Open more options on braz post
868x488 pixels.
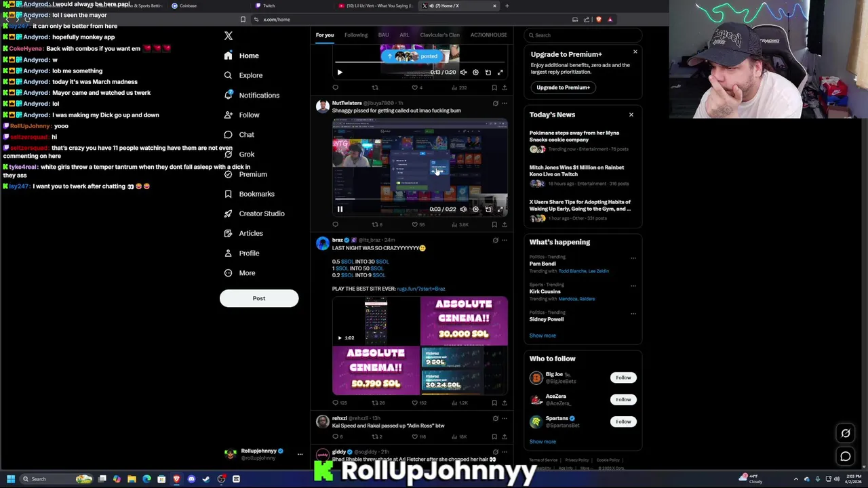click(504, 240)
